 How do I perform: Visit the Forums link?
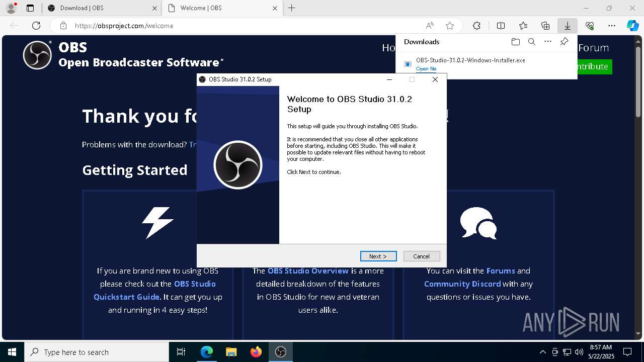click(x=501, y=270)
